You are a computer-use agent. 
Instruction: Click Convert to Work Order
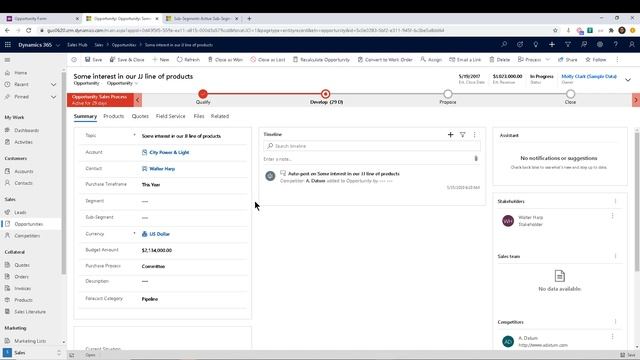coord(385,60)
